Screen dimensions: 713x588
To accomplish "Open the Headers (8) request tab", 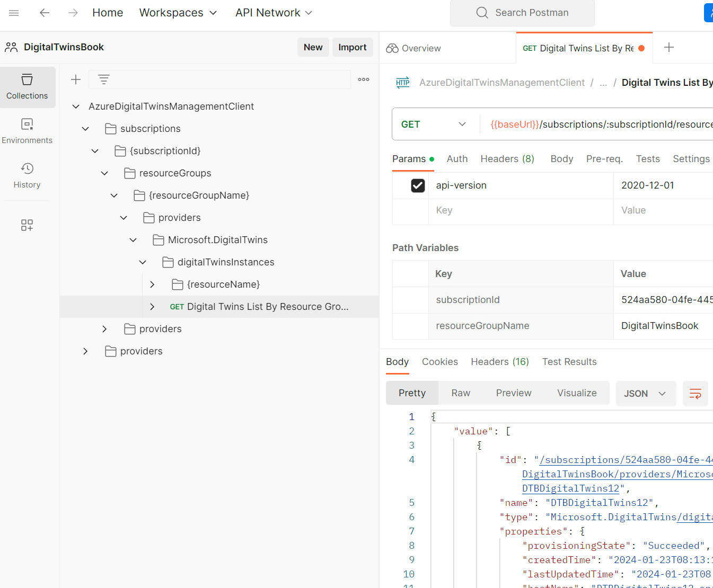I will (507, 159).
